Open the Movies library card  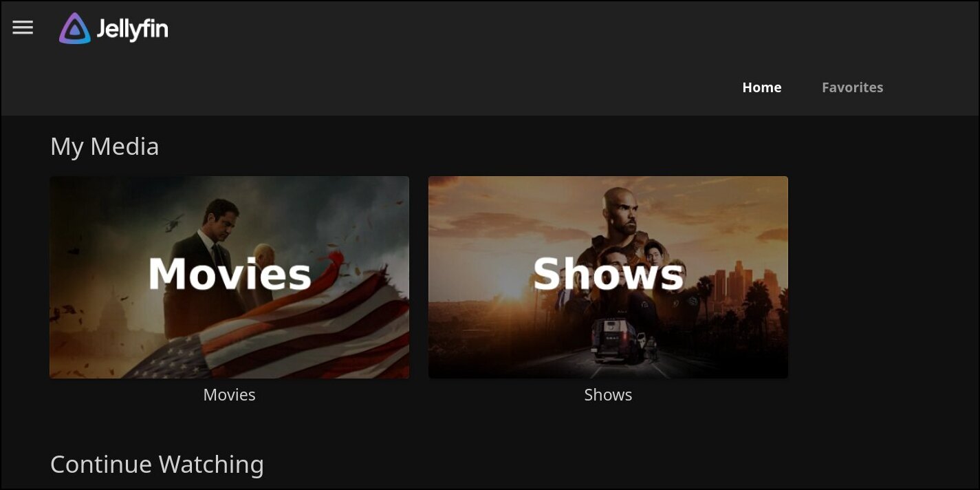pos(229,277)
